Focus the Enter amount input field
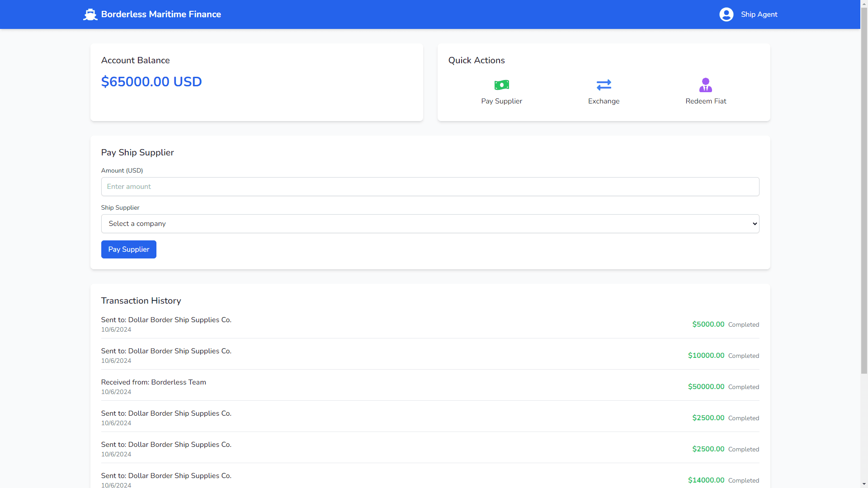The width and height of the screenshot is (868, 488). (430, 187)
